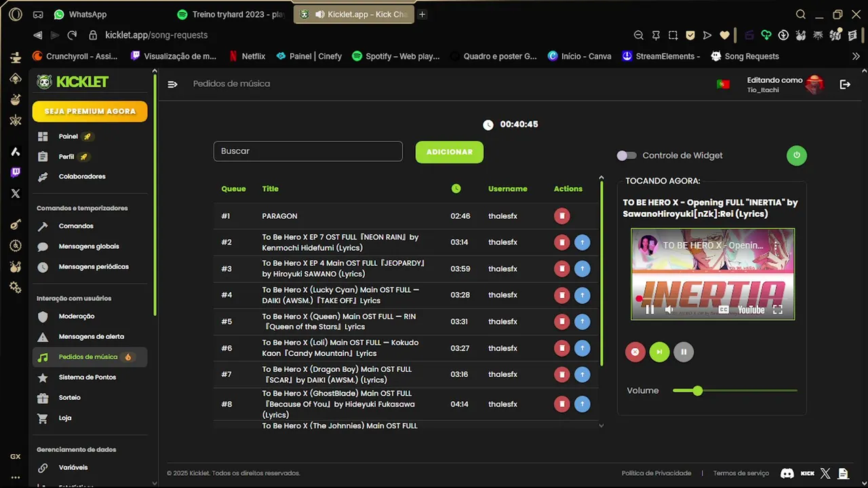Viewport: 868px width, 488px height.
Task: Click the ADICIONAR button
Action: [x=450, y=152]
